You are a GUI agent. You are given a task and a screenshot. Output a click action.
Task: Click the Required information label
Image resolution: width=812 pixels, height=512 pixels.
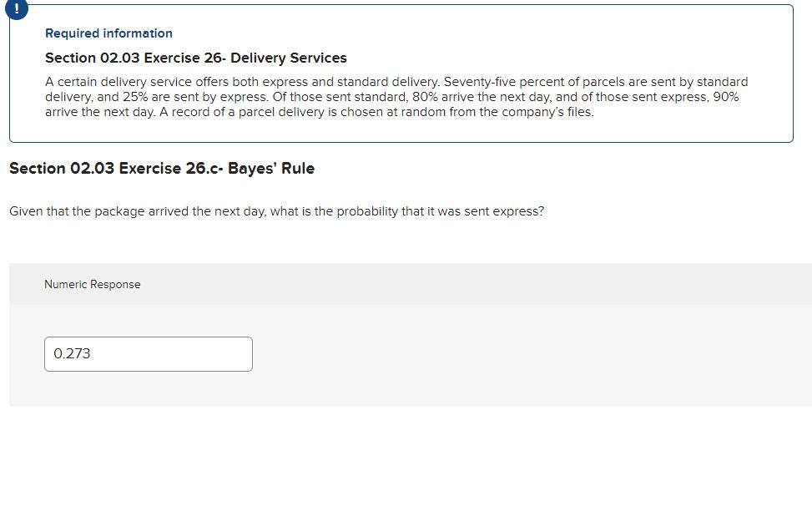pyautogui.click(x=108, y=33)
